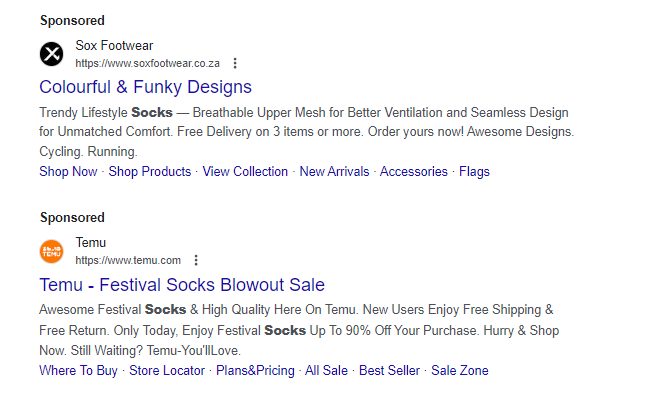This screenshot has height=401, width=667.
Task: Click the Sox Footwear logo icon
Action: click(51, 53)
